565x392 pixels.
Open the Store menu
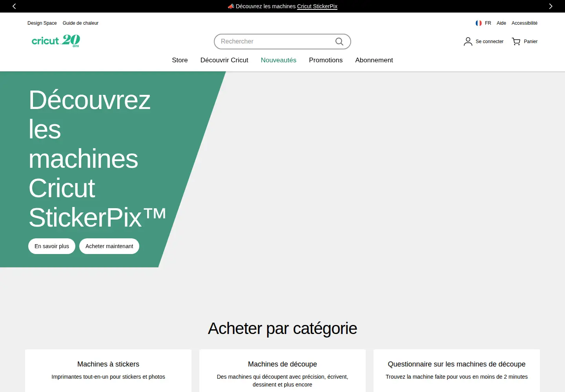click(180, 60)
